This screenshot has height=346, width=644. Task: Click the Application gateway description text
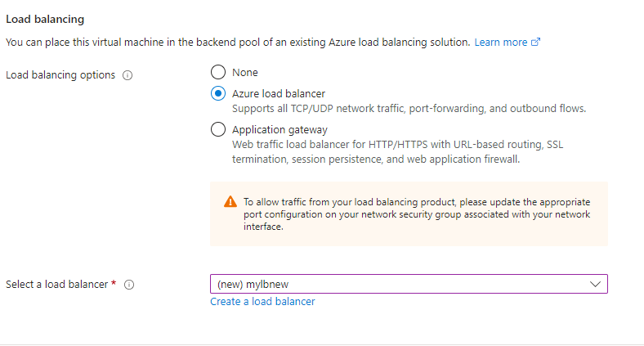click(x=397, y=151)
